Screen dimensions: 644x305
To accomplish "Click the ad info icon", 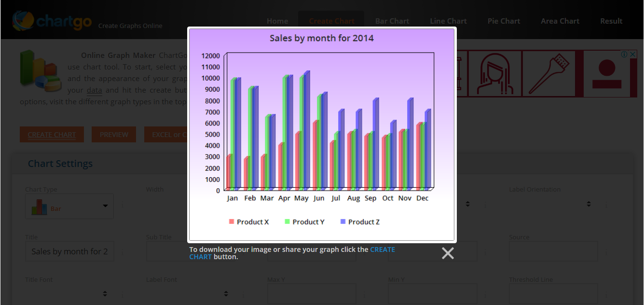I will (x=624, y=55).
